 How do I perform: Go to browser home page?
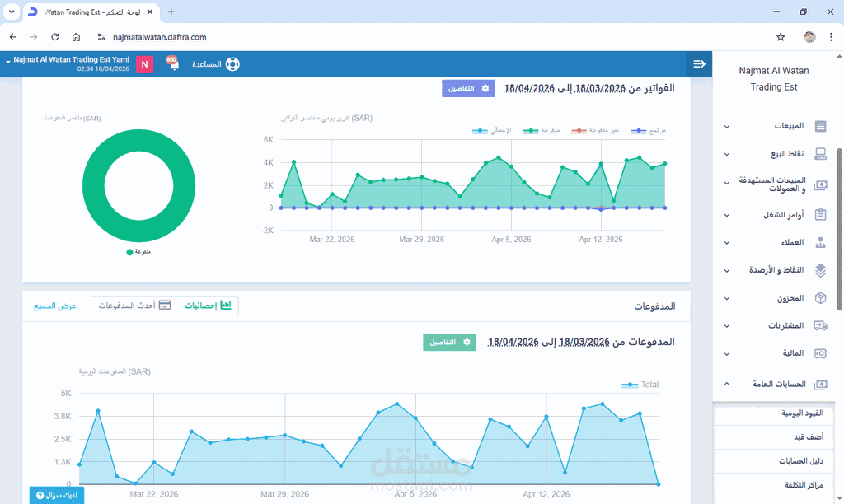(76, 37)
